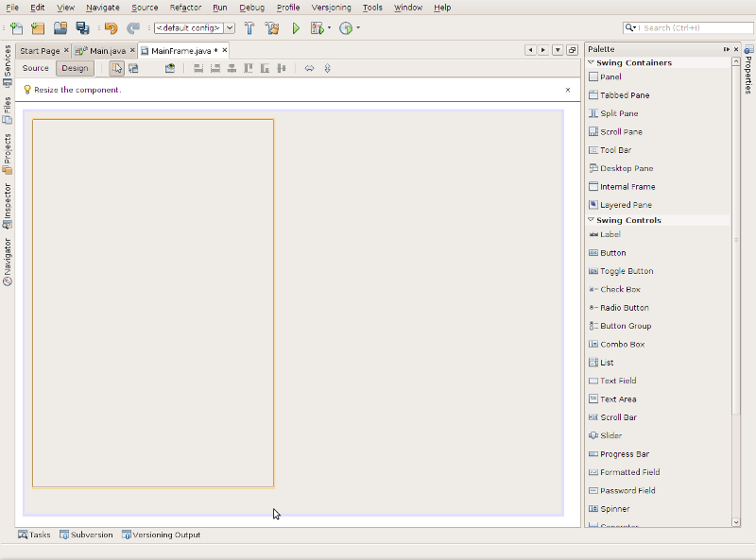Image resolution: width=756 pixels, height=560 pixels.
Task: Open the Refactor menu
Action: (185, 8)
